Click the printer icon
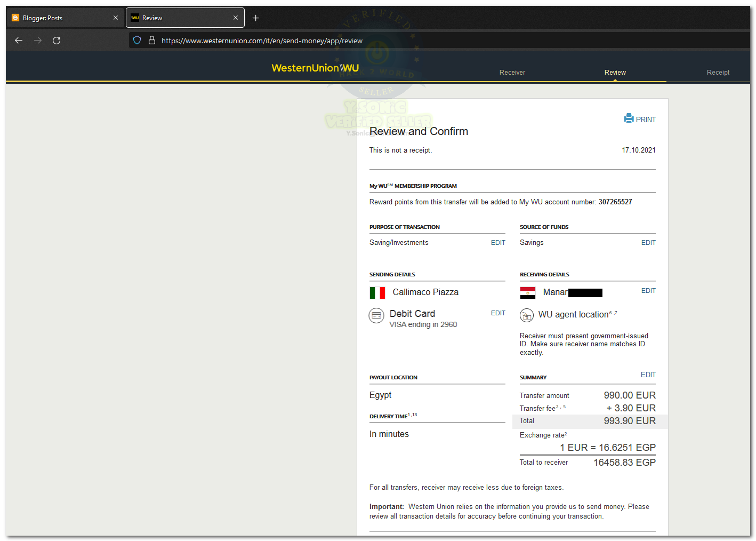 pyautogui.click(x=629, y=118)
